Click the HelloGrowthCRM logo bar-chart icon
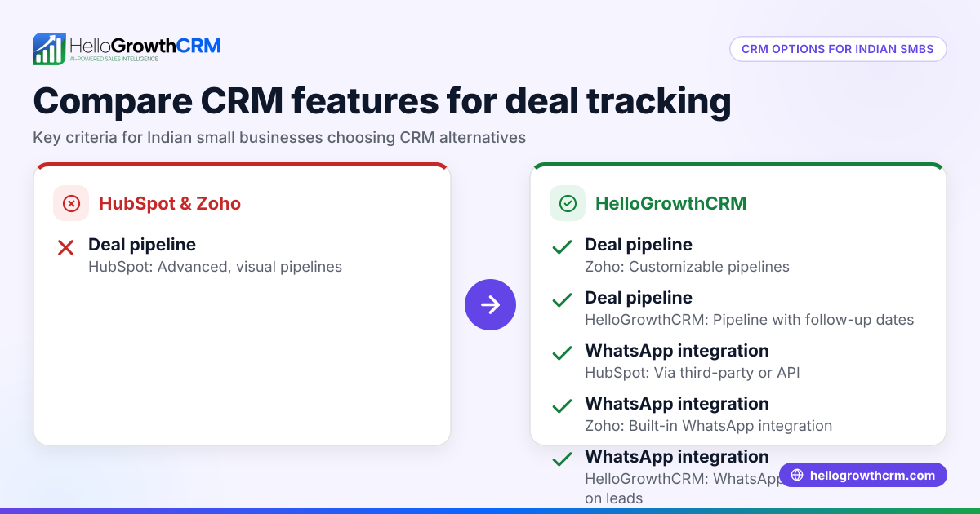Image resolution: width=980 pixels, height=514 pixels. 49,49
